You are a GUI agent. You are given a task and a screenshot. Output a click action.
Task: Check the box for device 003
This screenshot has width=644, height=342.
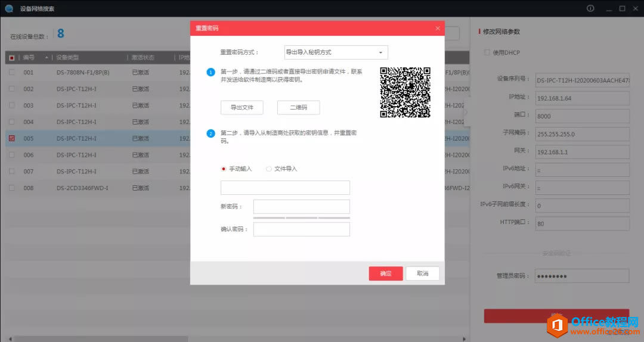[12, 105]
